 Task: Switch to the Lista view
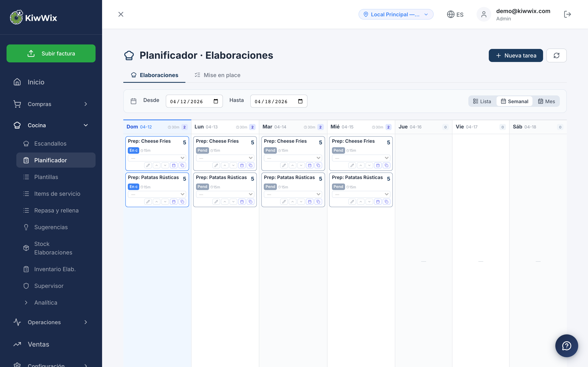482,101
